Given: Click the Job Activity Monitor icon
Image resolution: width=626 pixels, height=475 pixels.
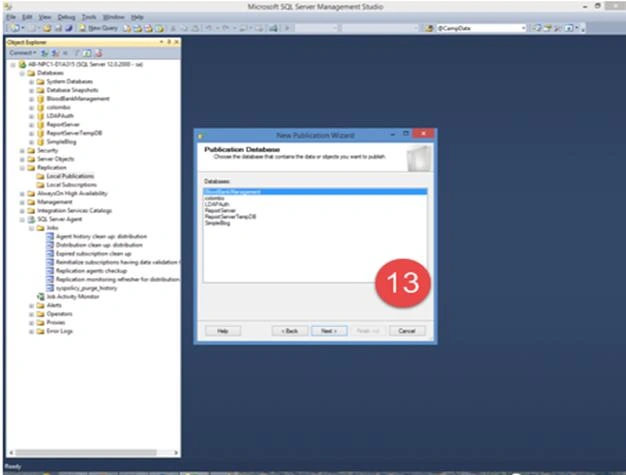Looking at the screenshot, I should [x=40, y=297].
